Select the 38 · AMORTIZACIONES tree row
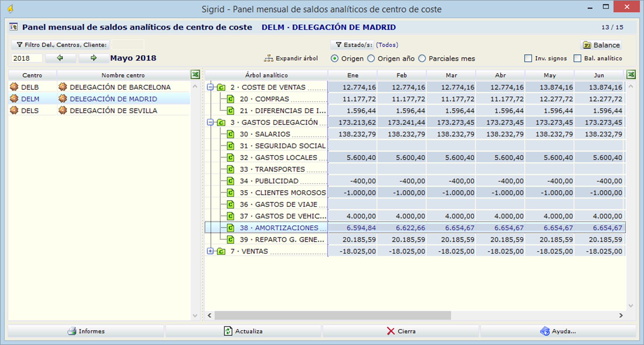 point(415,228)
